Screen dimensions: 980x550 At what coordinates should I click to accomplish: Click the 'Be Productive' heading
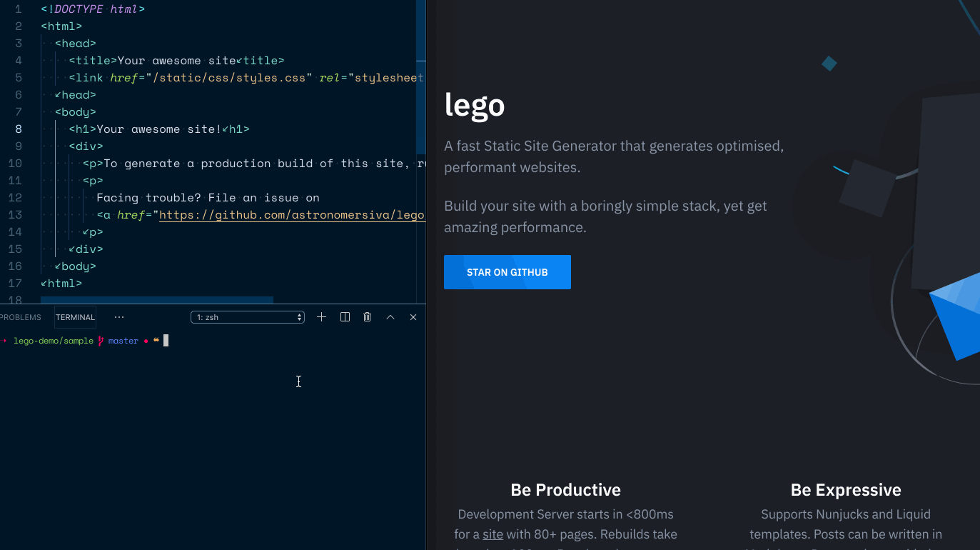565,490
